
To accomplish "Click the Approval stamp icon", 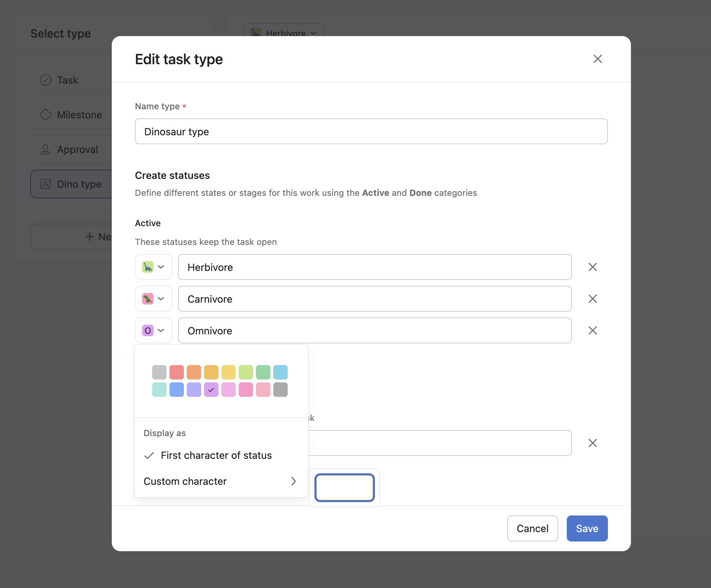I will pos(45,149).
